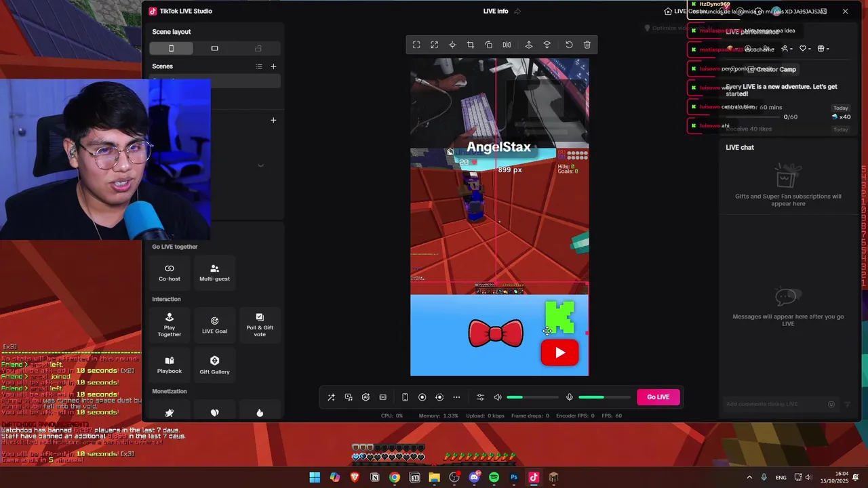Mute the desktop speaker audio
This screenshot has width=868, height=488.
[x=498, y=397]
